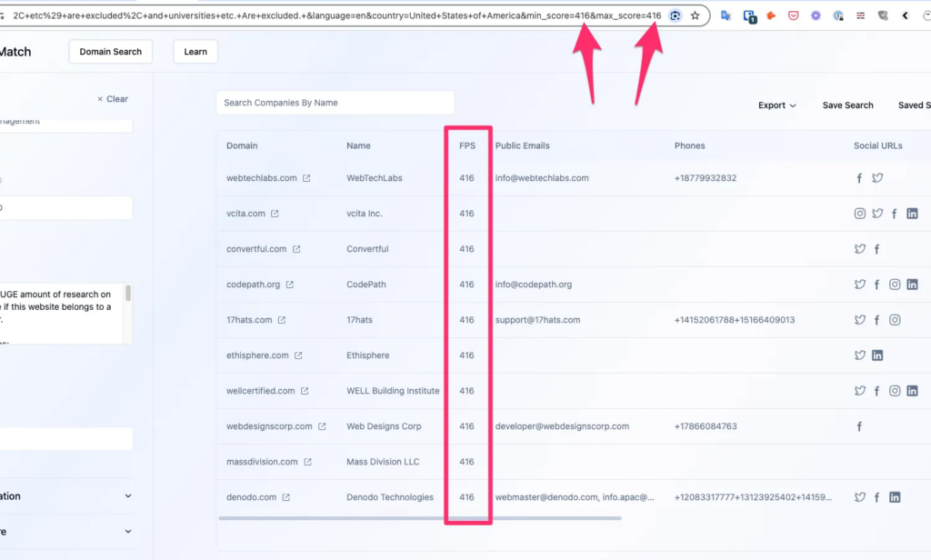Expand the first collapsed sidebar filter section chevron
The width and height of the screenshot is (931, 560).
[x=128, y=496]
